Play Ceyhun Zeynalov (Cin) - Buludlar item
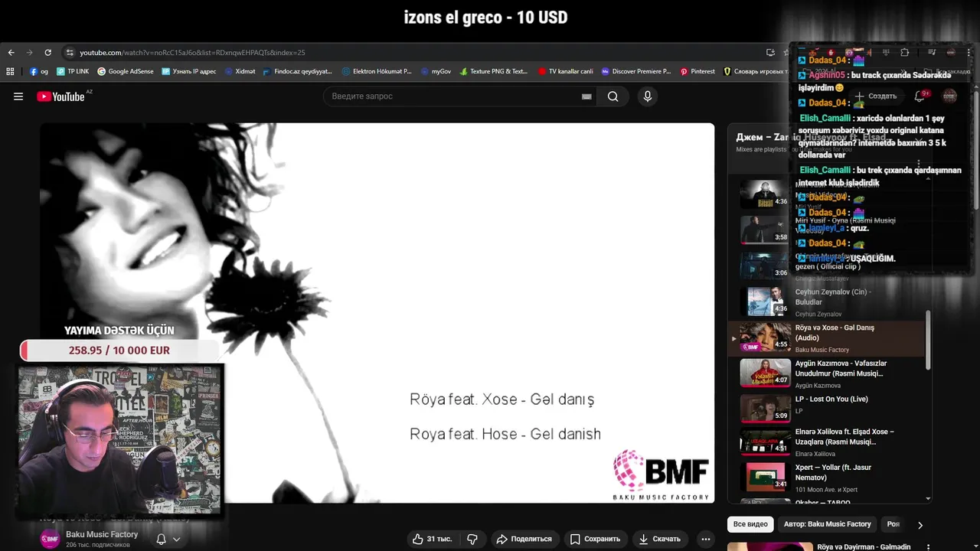The width and height of the screenshot is (980, 551). 831,302
